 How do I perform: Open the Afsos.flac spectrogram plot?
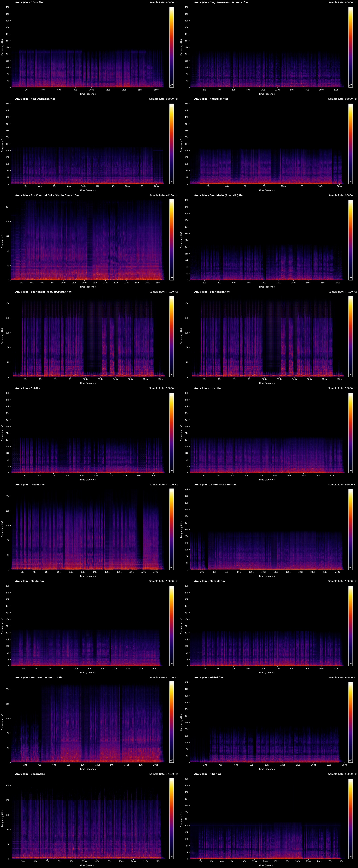point(88,47)
